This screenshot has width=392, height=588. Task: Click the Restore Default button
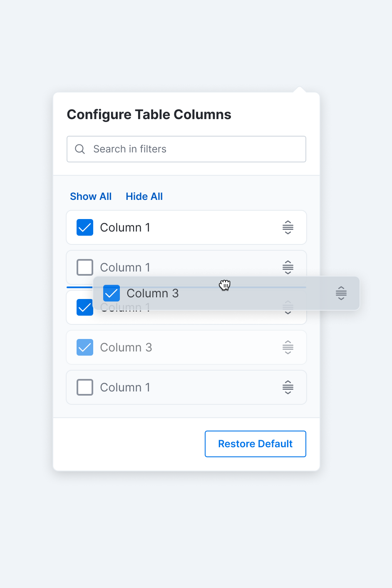click(255, 443)
